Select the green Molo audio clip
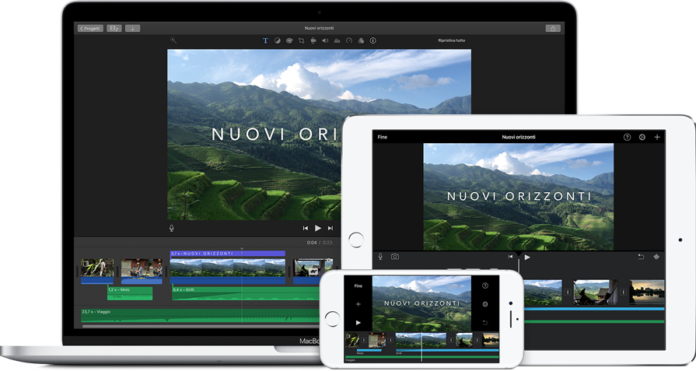This screenshot has width=696, height=371. point(130,293)
